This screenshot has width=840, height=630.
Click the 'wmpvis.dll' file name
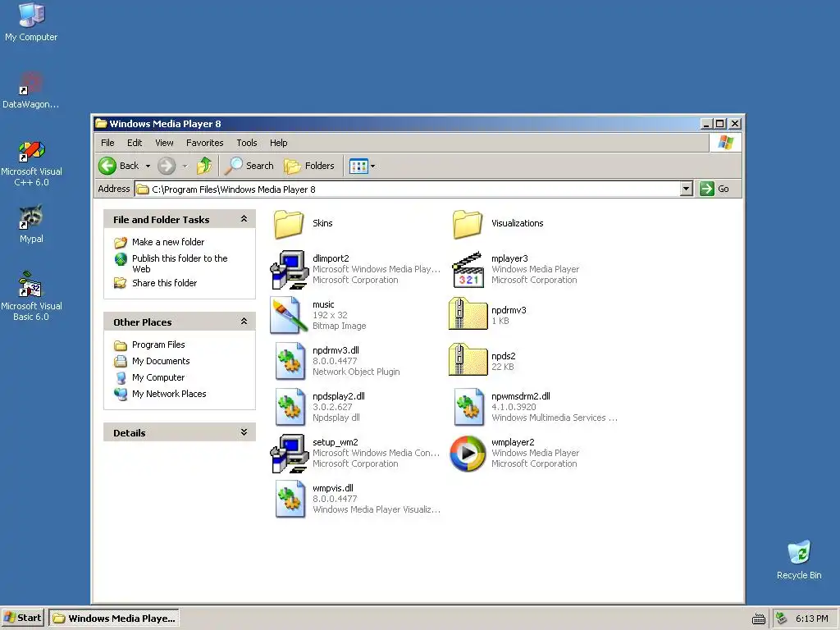(x=333, y=488)
